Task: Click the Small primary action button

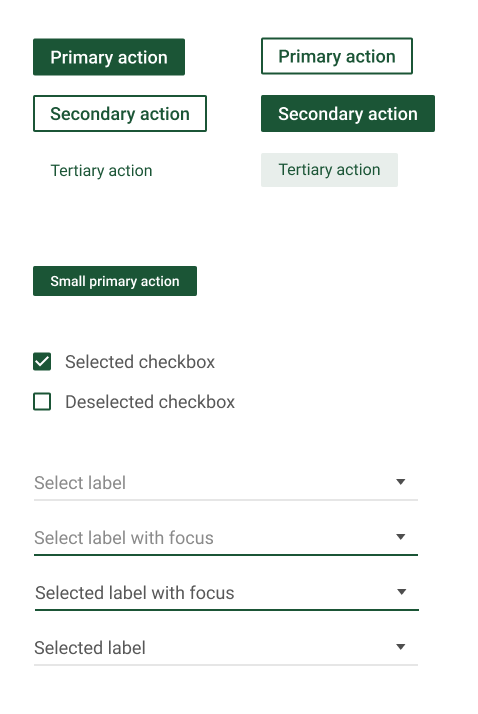Action: tap(115, 281)
